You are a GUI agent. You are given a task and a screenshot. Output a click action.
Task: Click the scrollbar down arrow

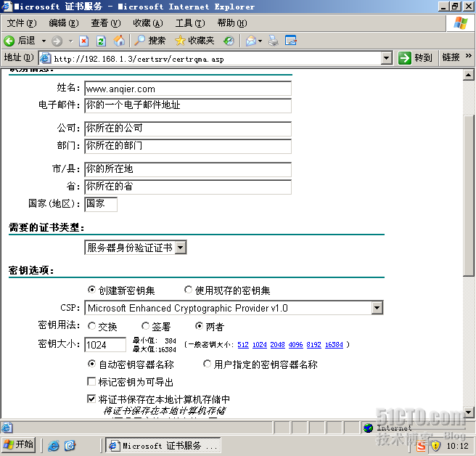tap(468, 412)
